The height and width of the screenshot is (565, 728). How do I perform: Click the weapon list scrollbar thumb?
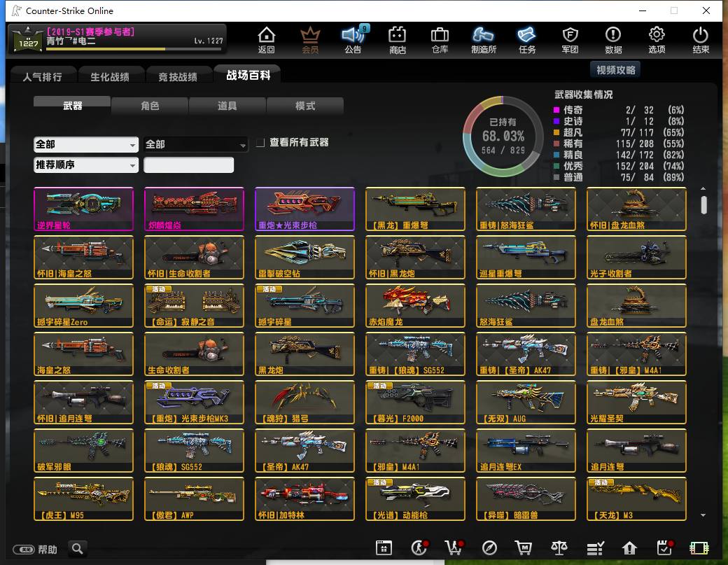[x=704, y=204]
